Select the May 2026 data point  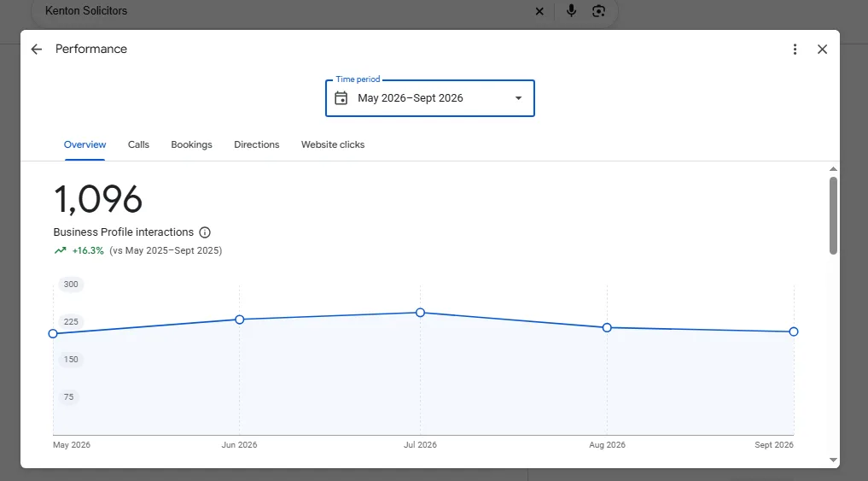pyautogui.click(x=53, y=333)
